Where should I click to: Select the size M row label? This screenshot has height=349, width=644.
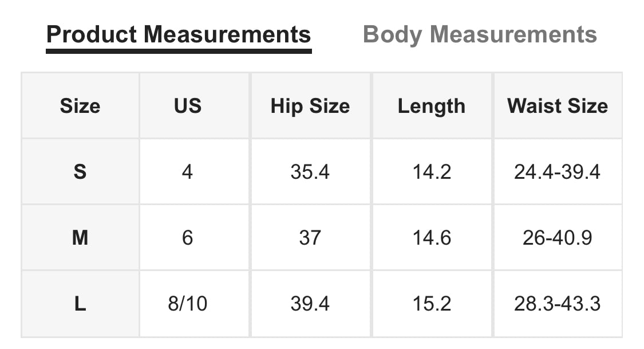coord(80,237)
